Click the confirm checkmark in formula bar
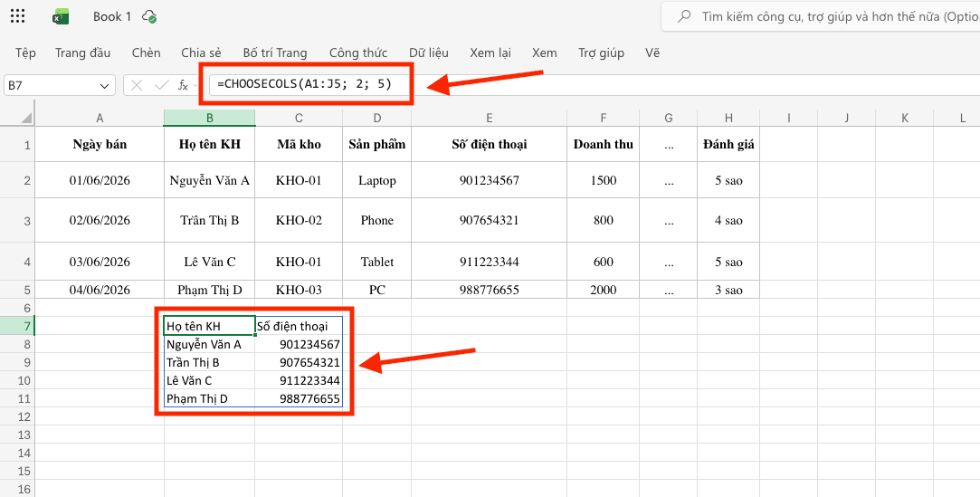This screenshot has height=497, width=980. click(161, 85)
